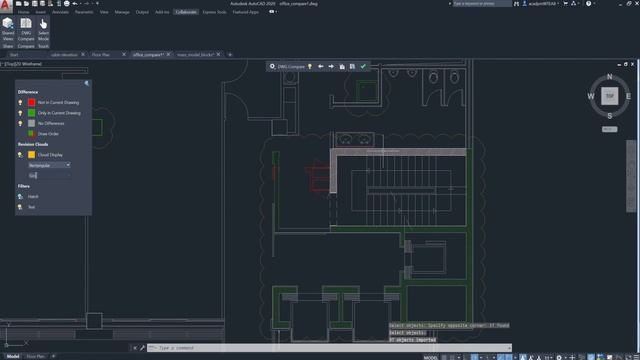
Task: Click the red Not in Current Drawing swatch
Action: point(31,102)
